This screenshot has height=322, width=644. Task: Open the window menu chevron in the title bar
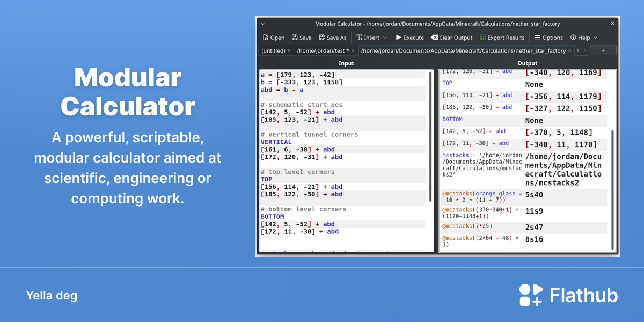(262, 24)
